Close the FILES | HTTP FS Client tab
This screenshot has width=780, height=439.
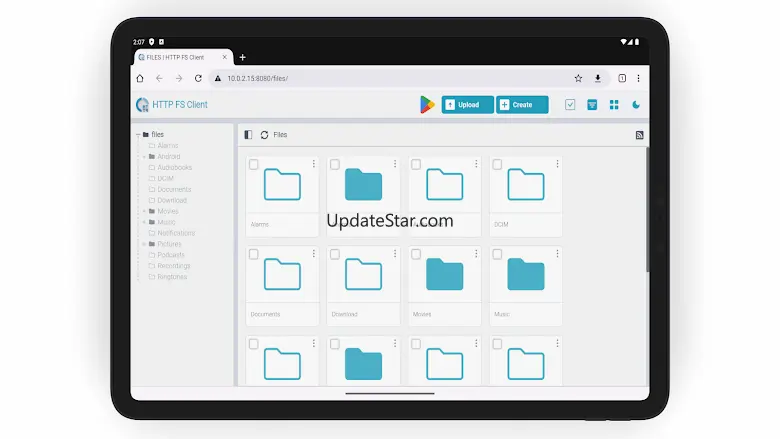point(224,57)
